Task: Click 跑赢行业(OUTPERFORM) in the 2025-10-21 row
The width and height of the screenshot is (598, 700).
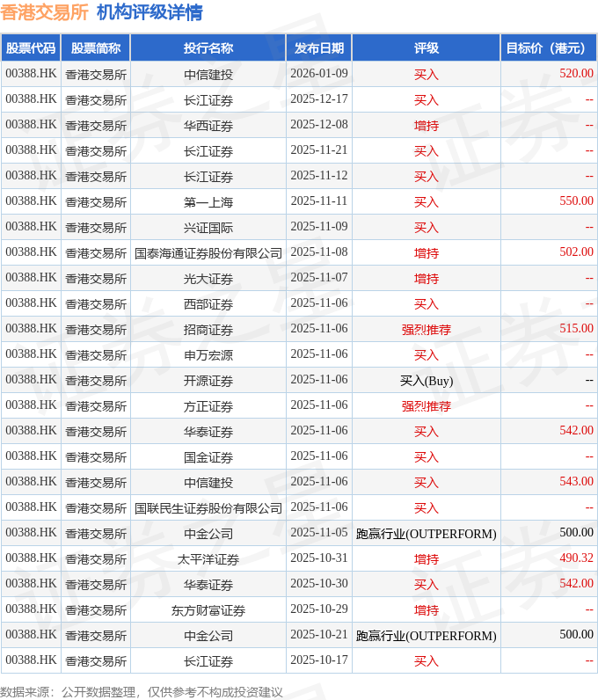Action: [x=426, y=635]
